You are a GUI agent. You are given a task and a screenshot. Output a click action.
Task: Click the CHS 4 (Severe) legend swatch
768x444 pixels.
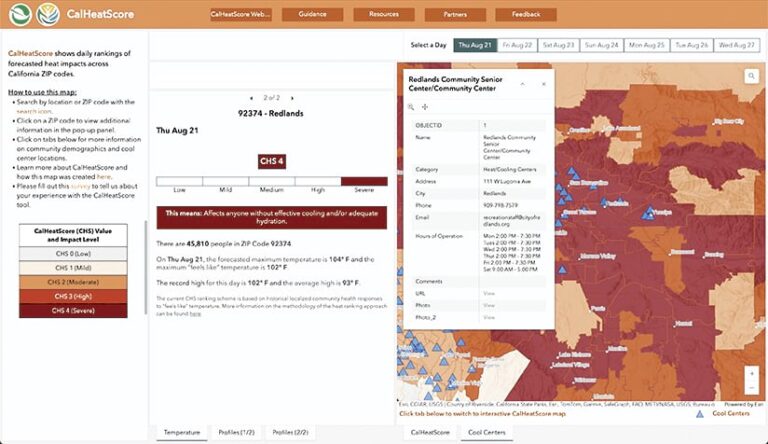point(73,311)
